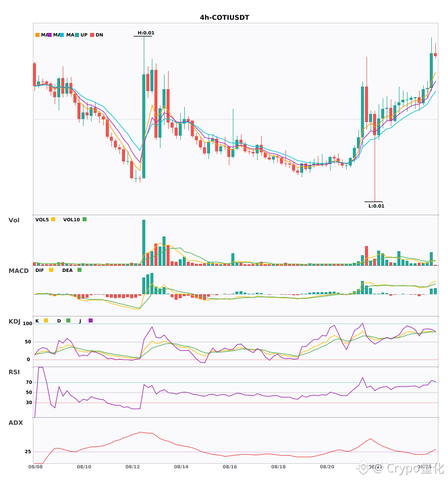Click the 08/10 date label
Image resolution: width=448 pixels, height=481 pixels.
coord(84,467)
